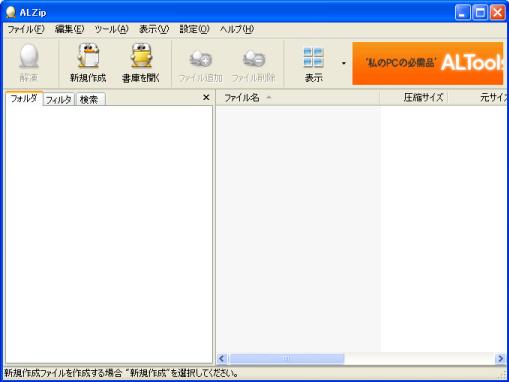Click the ファイル削除 remove file icon
Screen dimensions: 509x382
(x=254, y=59)
